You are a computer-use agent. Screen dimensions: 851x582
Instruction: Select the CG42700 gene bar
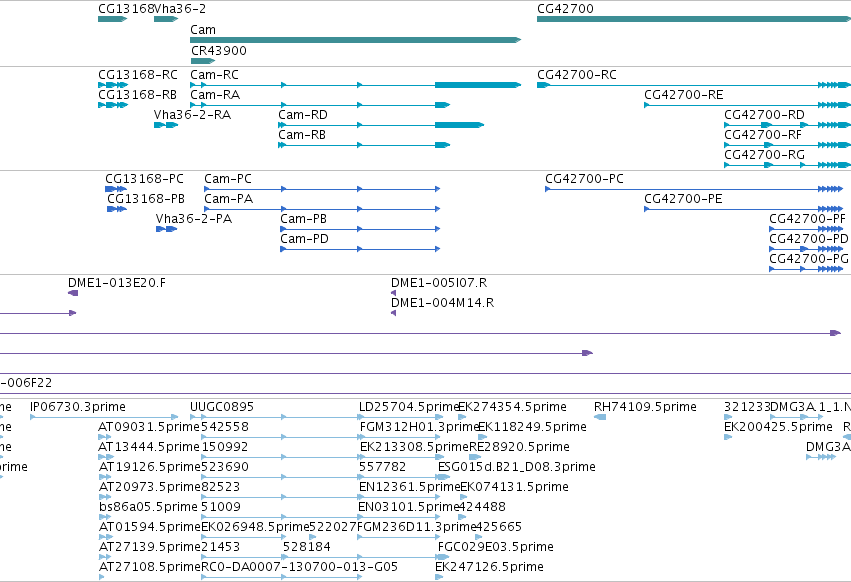pyautogui.click(x=694, y=19)
